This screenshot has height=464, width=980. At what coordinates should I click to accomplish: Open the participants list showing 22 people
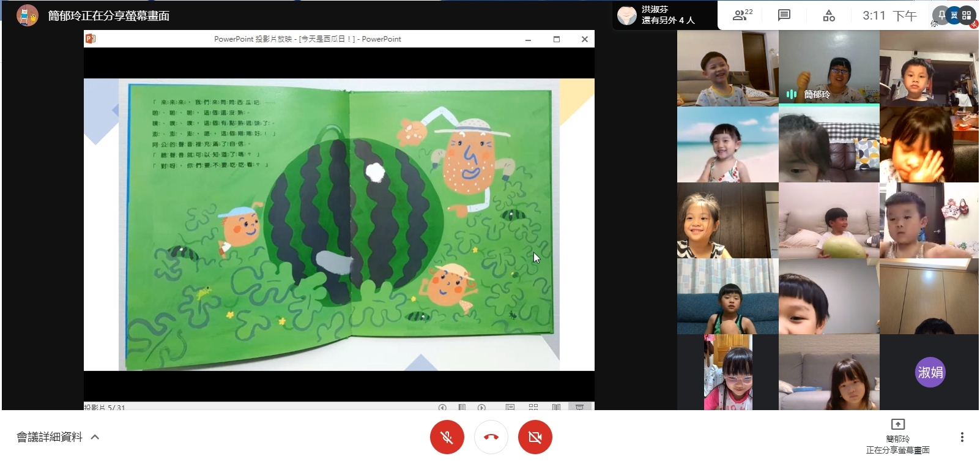(743, 15)
